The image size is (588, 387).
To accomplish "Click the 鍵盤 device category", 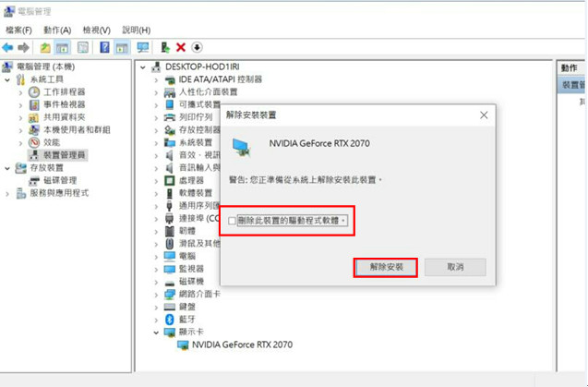I will pos(187,307).
